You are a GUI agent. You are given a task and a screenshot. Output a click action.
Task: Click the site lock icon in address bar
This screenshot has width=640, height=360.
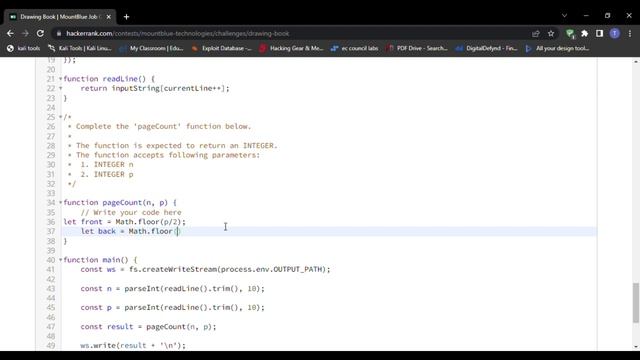click(59, 33)
